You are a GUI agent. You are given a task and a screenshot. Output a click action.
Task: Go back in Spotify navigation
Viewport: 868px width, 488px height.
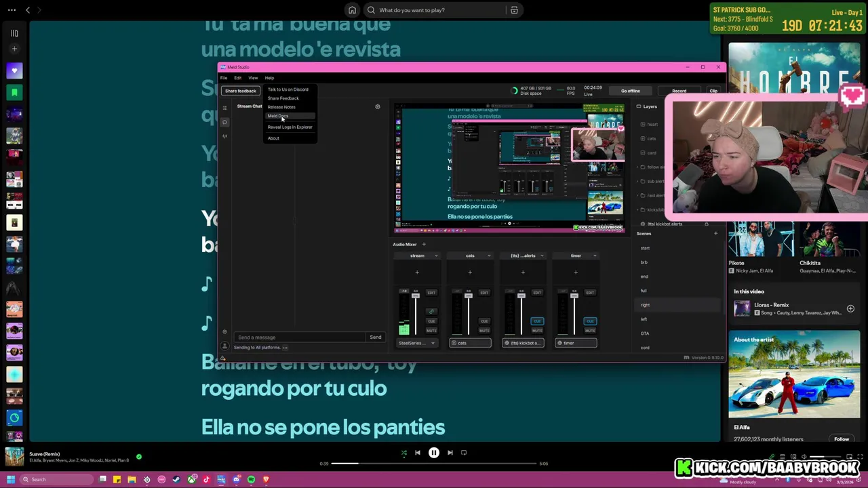click(28, 10)
